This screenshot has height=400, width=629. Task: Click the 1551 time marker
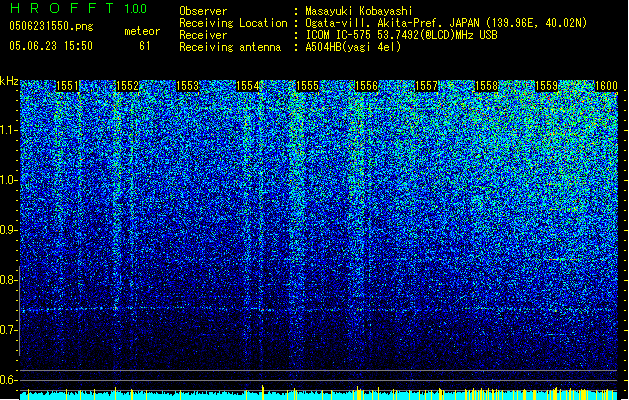pos(68,86)
